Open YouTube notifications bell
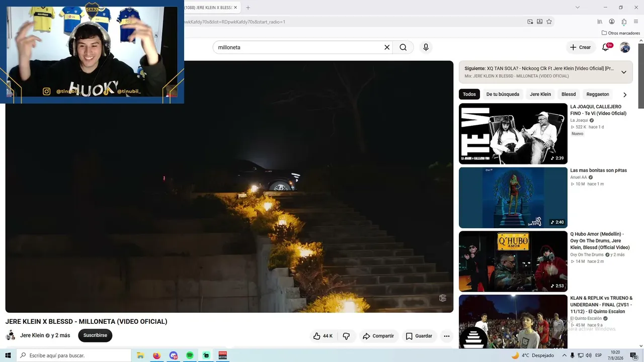Screen dimensions: 644x362 [606, 47]
